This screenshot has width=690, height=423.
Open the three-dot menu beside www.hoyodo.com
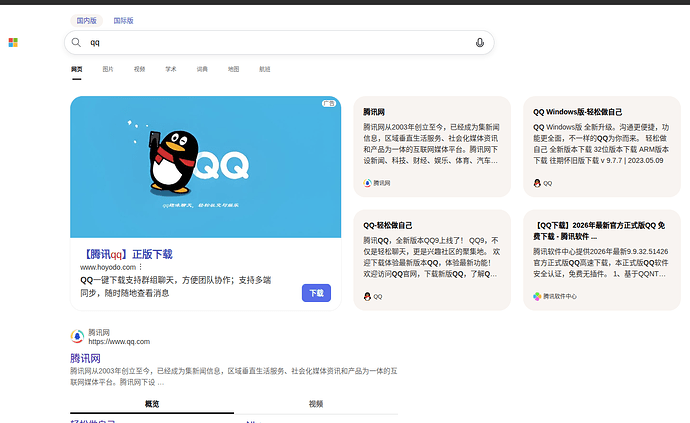140,267
